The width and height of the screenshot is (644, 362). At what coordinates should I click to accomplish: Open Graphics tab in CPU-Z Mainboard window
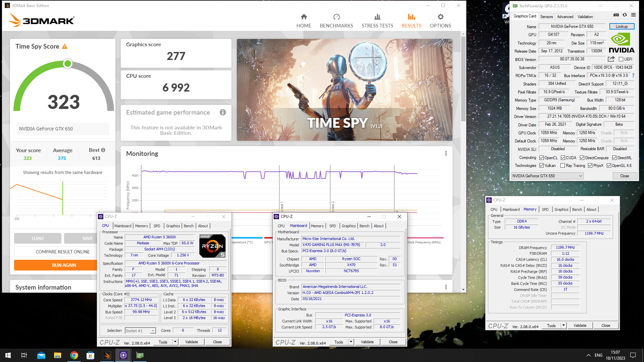pyautogui.click(x=348, y=226)
